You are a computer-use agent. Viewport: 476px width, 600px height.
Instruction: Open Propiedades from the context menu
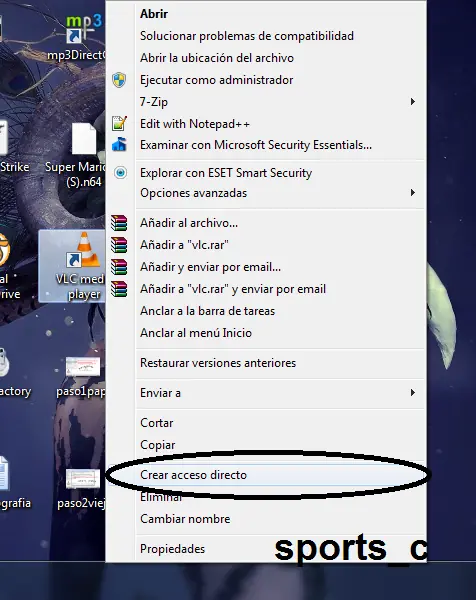[x=173, y=549]
